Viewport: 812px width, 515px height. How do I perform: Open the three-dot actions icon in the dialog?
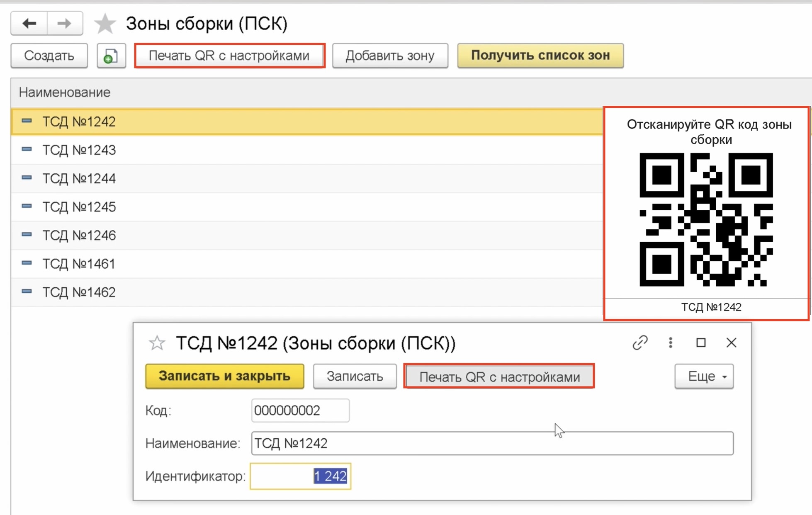click(x=670, y=343)
